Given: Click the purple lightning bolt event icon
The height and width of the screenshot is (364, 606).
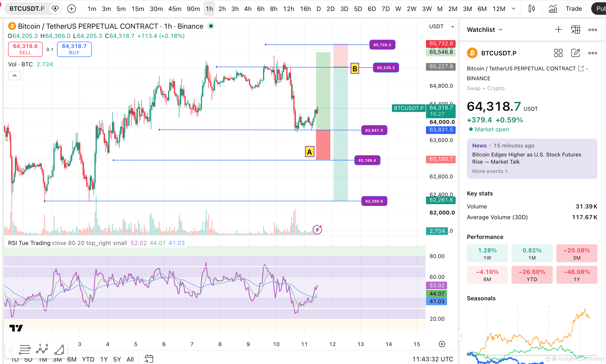Looking at the screenshot, I should tap(317, 230).
